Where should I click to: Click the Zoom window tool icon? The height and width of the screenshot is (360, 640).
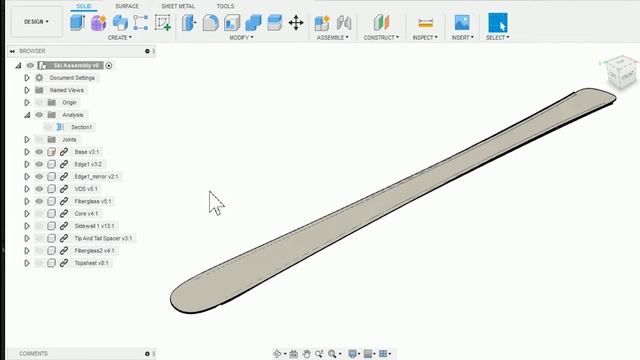(319, 354)
